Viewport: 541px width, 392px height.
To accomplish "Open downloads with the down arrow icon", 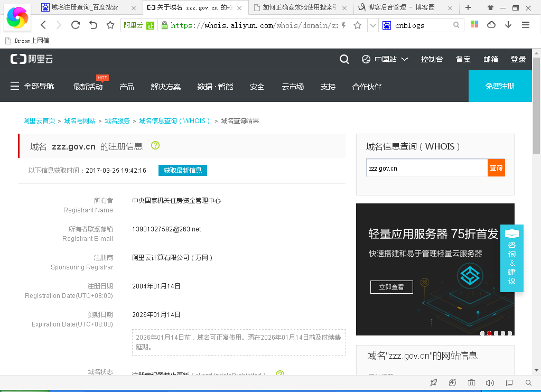I will point(508,24).
